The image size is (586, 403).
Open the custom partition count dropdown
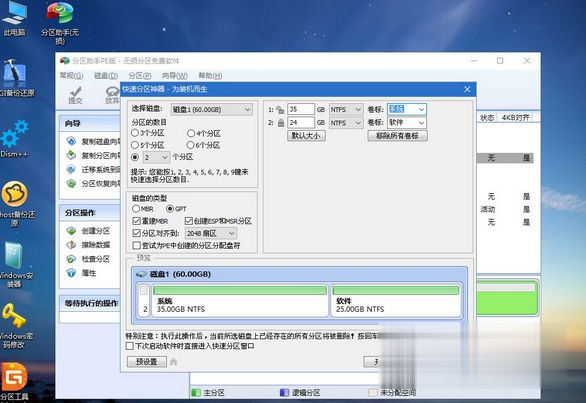(156, 157)
